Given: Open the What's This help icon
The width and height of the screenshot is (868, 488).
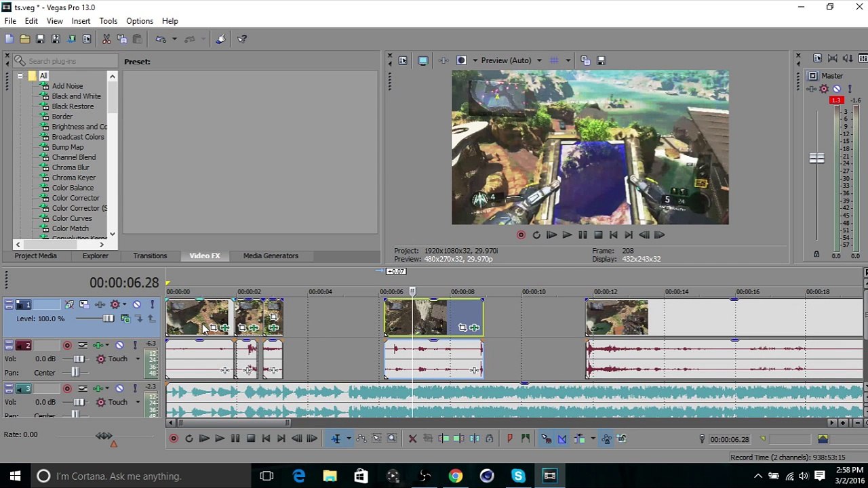Looking at the screenshot, I should click(x=242, y=39).
